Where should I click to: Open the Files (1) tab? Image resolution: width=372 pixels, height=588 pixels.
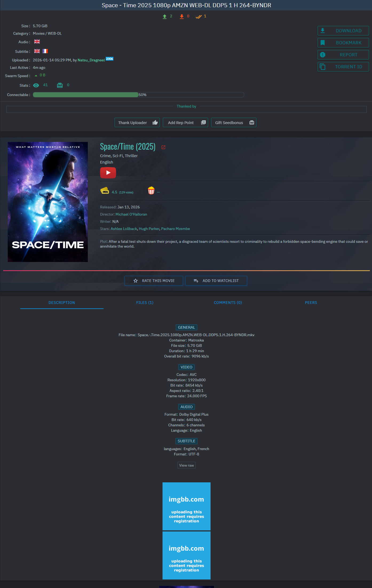click(145, 303)
